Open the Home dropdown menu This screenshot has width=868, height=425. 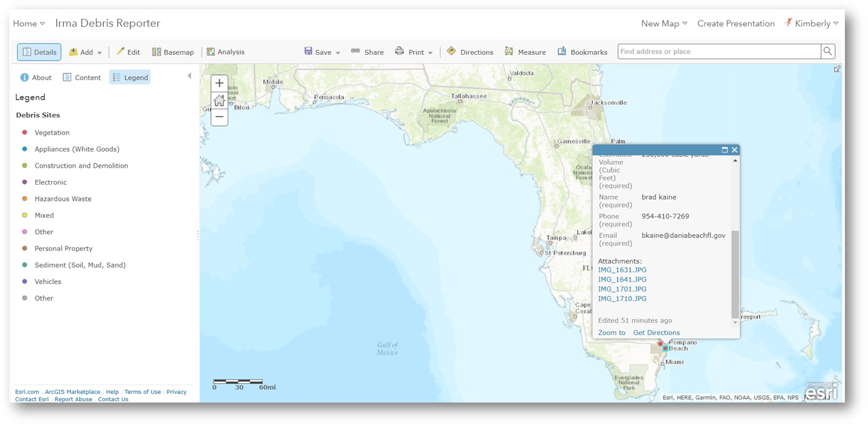[x=29, y=24]
